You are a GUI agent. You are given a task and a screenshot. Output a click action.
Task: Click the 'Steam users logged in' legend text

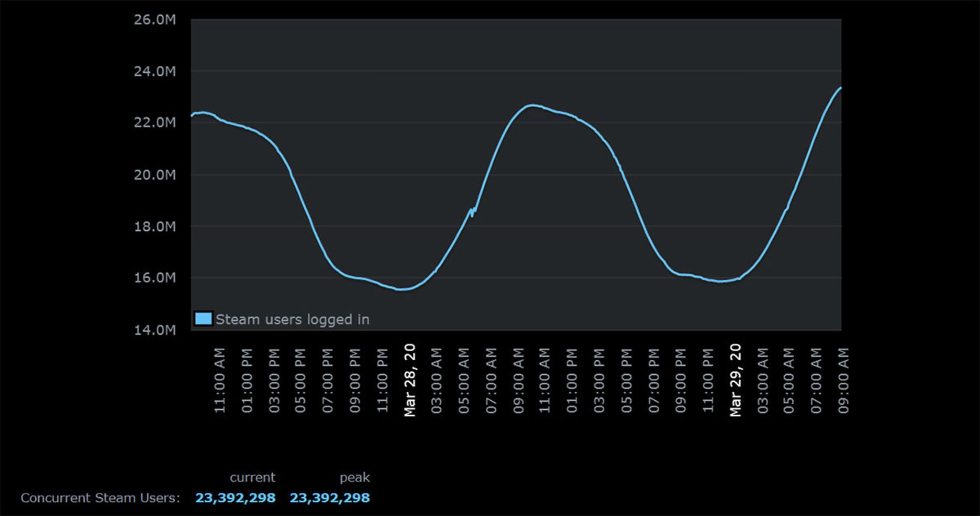pos(292,320)
